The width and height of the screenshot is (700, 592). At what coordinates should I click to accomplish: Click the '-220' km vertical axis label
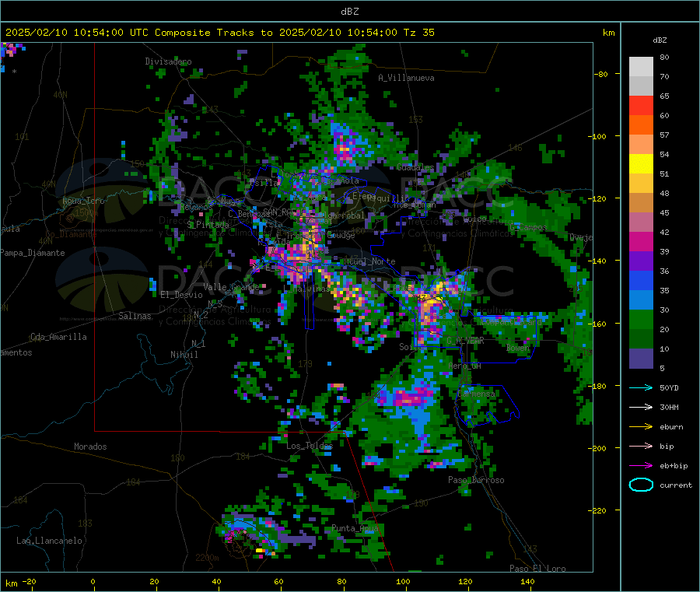point(597,511)
